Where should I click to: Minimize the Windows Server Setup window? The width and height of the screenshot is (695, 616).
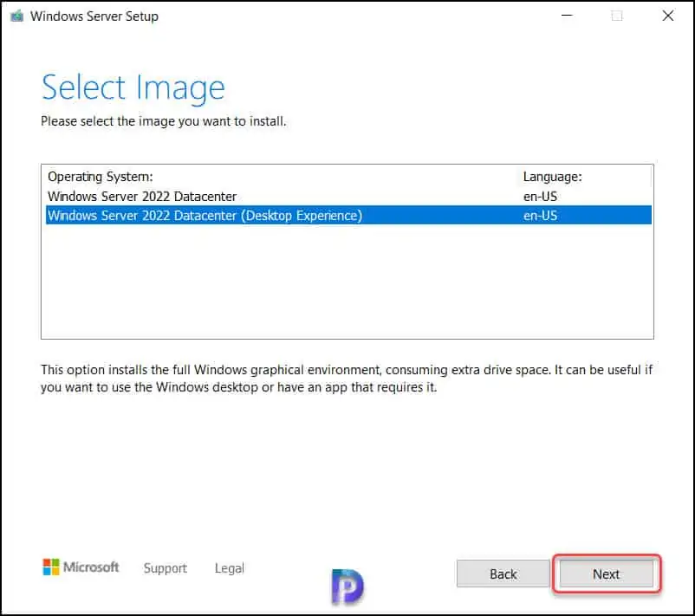pyautogui.click(x=567, y=16)
